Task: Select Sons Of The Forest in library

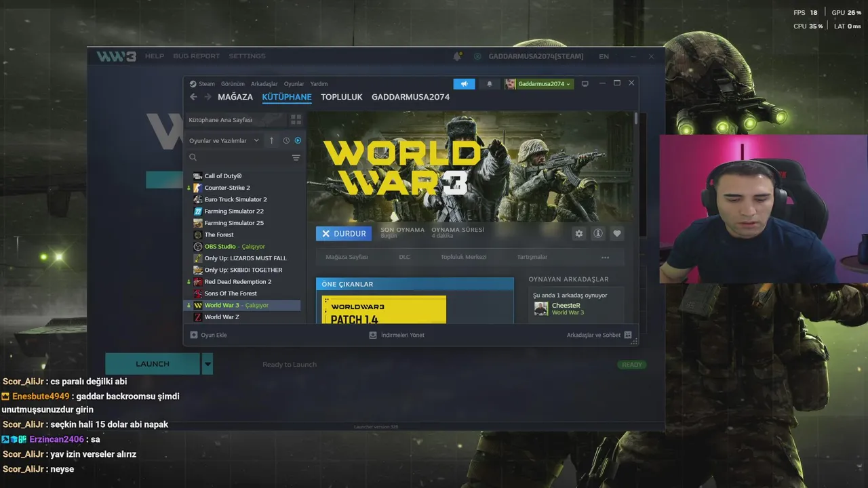Action: [231, 293]
